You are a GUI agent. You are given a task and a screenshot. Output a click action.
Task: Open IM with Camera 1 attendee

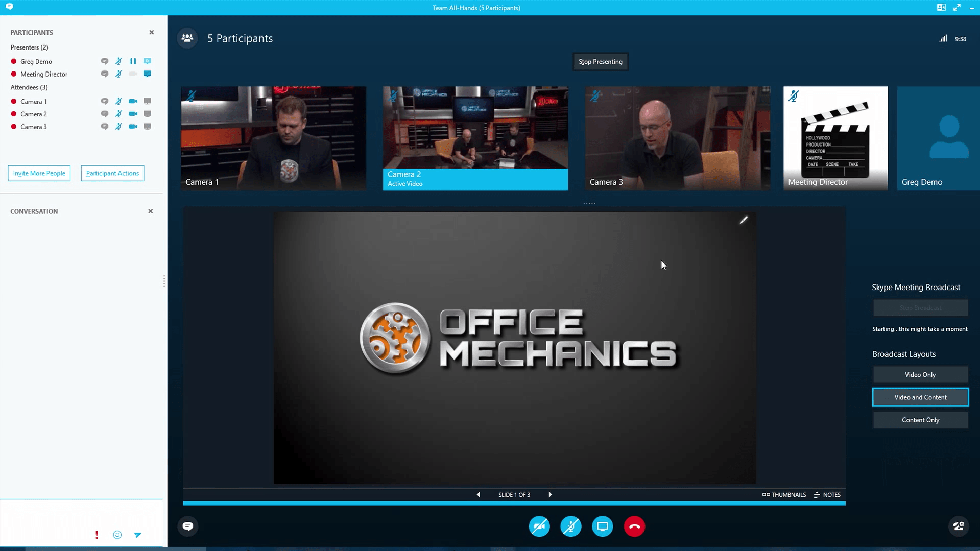105,102
